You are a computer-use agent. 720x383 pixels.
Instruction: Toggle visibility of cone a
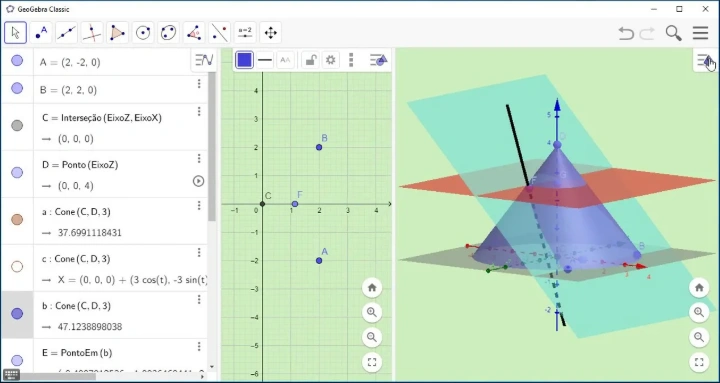(17, 220)
